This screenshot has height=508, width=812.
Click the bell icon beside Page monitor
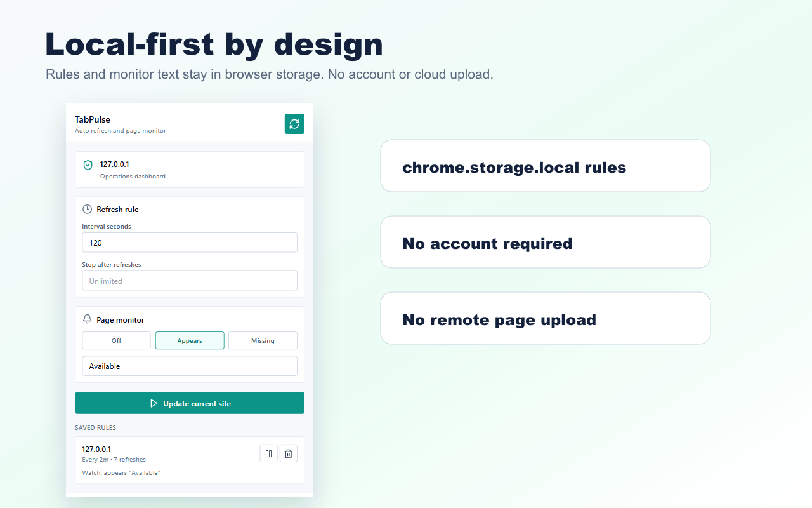click(x=86, y=319)
